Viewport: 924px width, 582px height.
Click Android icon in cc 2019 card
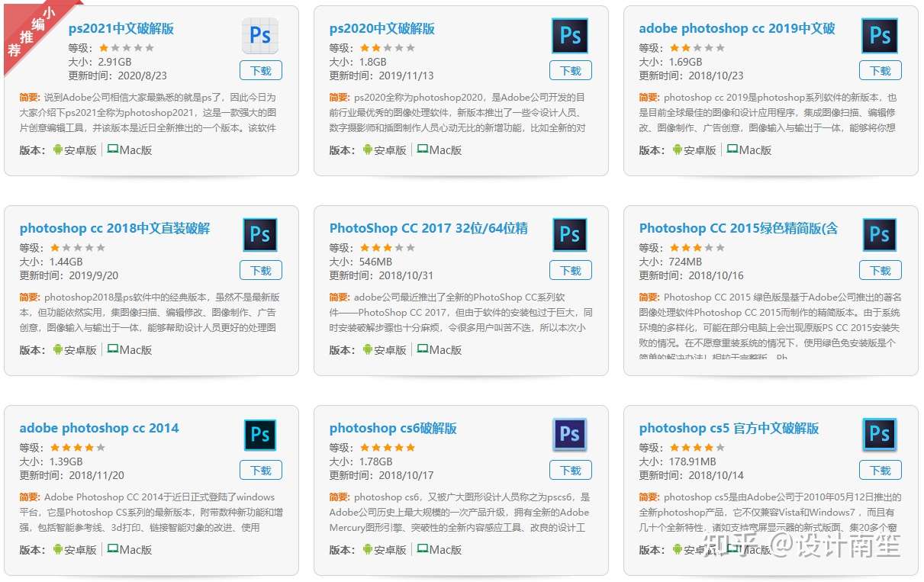tap(677, 150)
